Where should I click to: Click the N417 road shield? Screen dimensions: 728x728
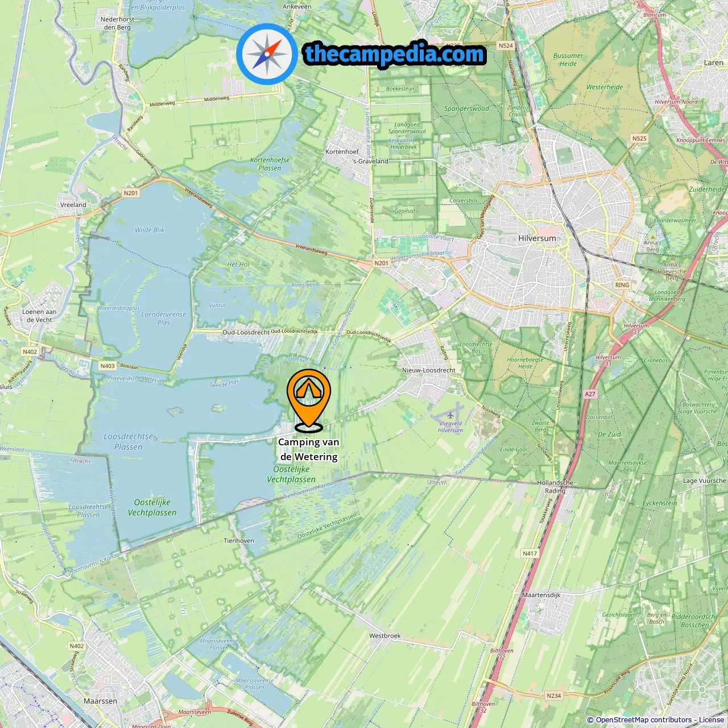click(x=530, y=553)
